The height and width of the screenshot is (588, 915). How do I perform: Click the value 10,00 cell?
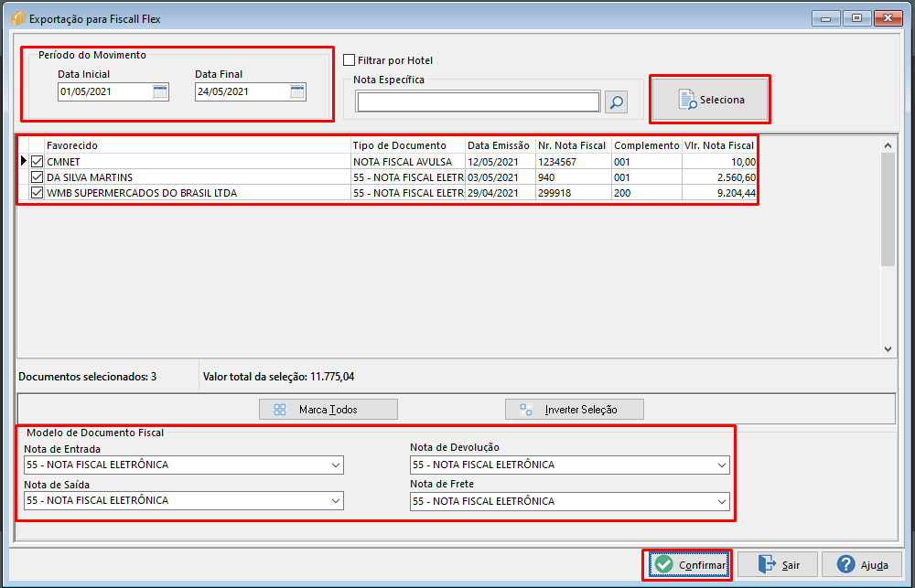coord(719,162)
